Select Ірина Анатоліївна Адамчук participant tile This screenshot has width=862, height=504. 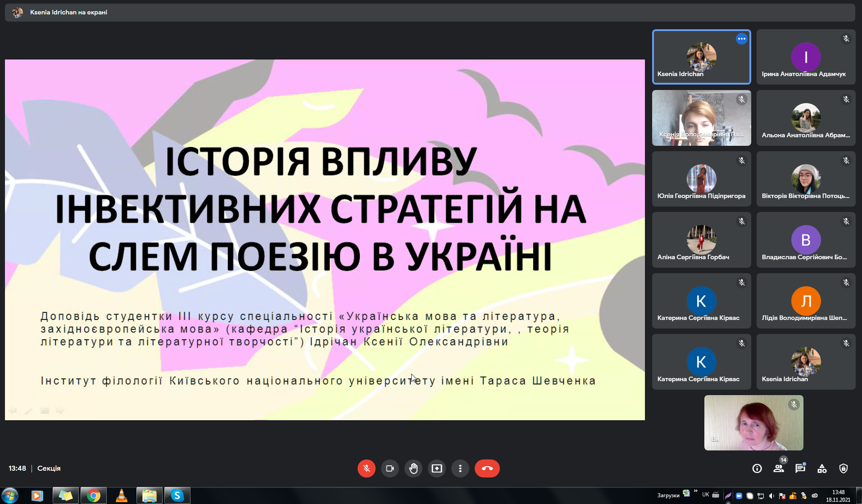coord(806,57)
